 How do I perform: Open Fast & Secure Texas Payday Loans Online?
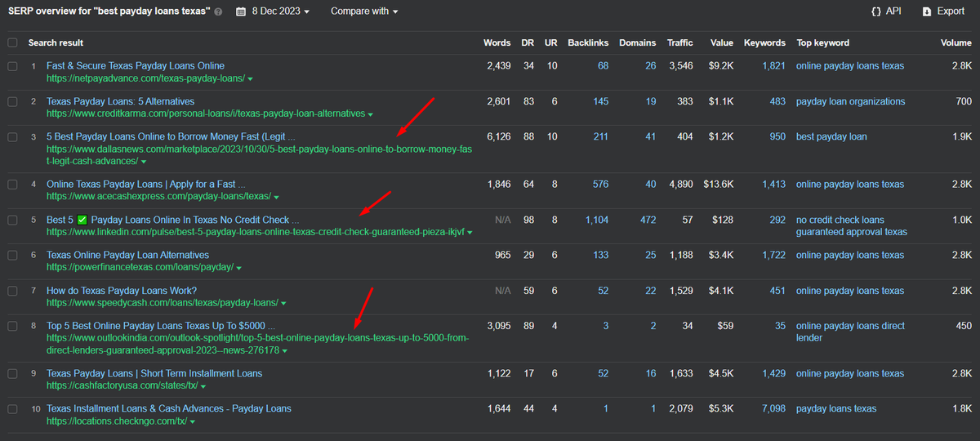pos(136,66)
